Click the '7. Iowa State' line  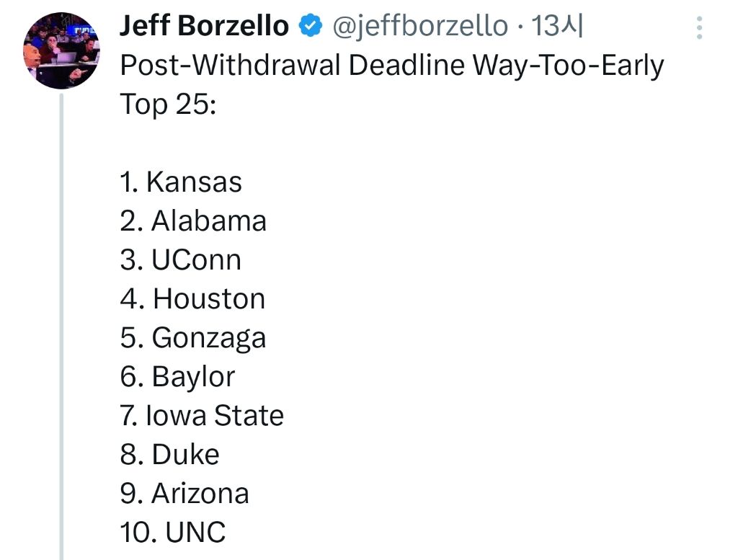pyautogui.click(x=202, y=416)
